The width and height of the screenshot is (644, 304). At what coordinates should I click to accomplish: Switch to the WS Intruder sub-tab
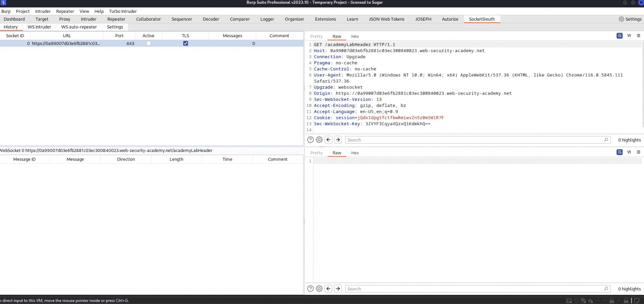click(x=39, y=27)
